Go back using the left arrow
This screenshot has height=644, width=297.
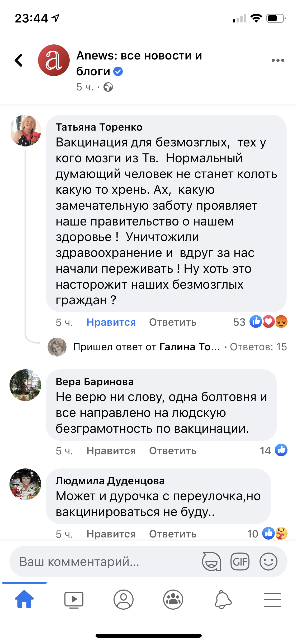coord(18,60)
